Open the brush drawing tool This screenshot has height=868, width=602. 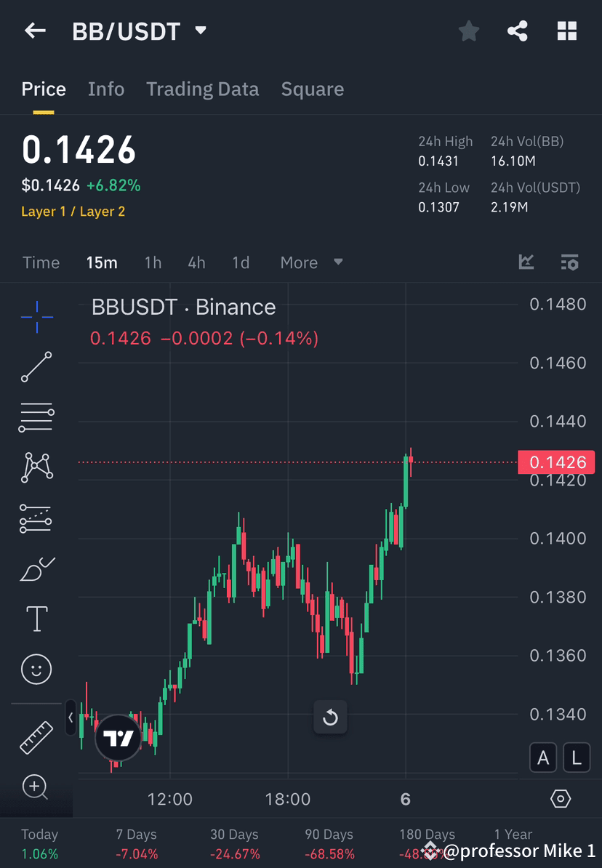point(36,568)
